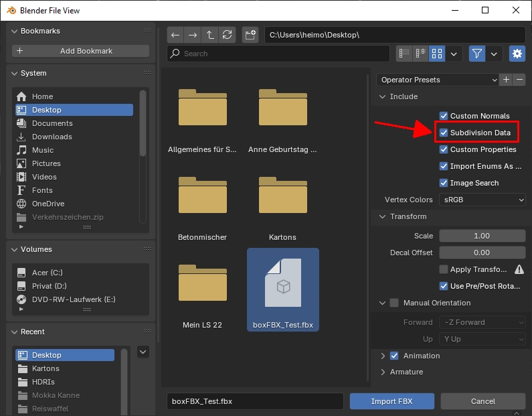Image resolution: width=532 pixels, height=416 pixels.
Task: Click the back navigation arrow
Action: 175,35
